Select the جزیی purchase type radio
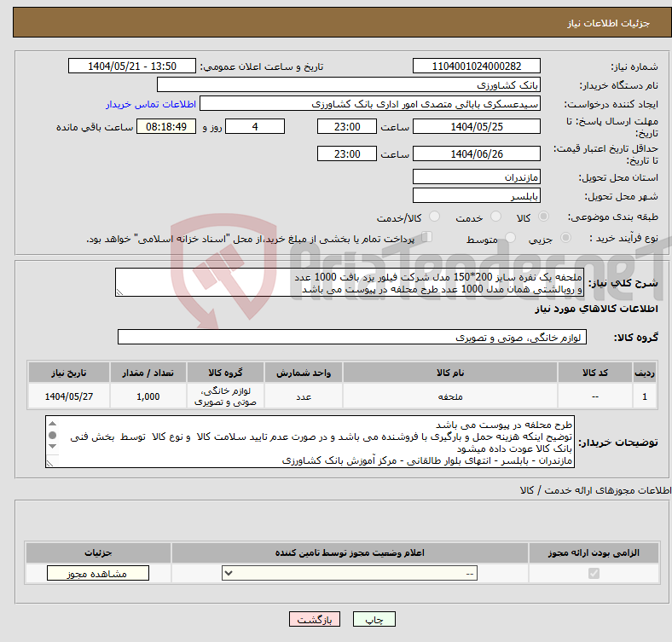 pos(565,237)
